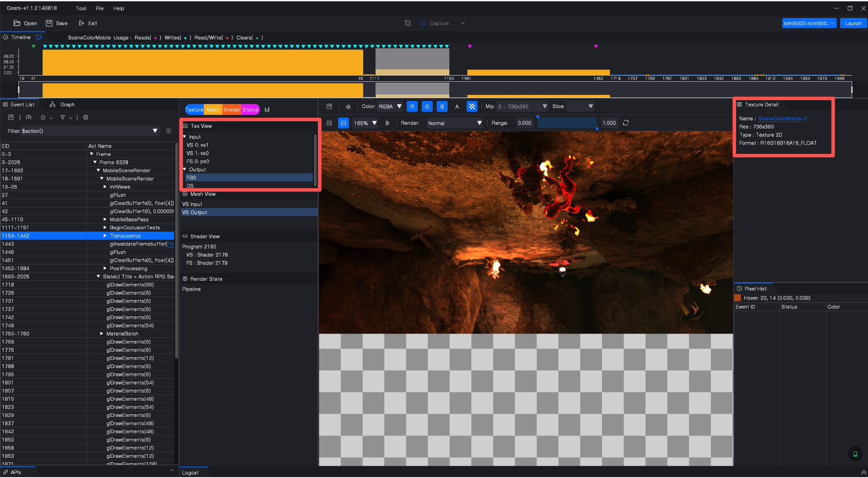
Task: Open the dropdown arrow next to Capture
Action: tap(463, 23)
